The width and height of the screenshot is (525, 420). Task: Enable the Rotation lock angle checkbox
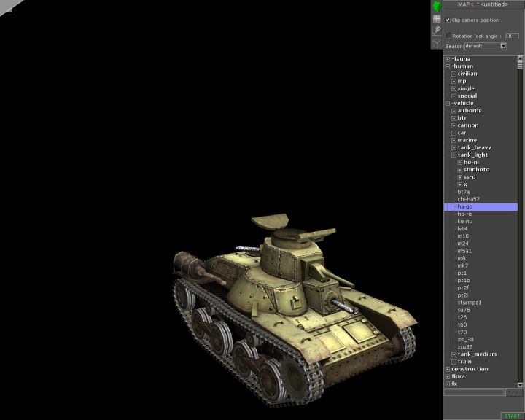448,35
